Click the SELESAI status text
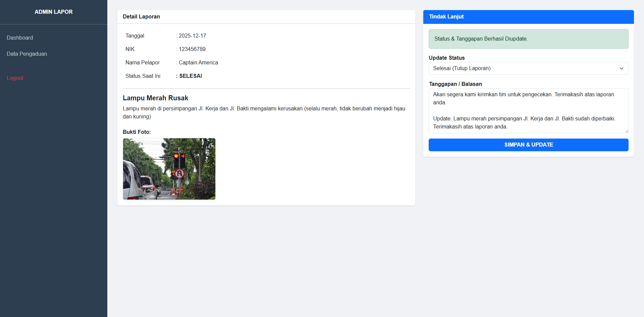This screenshot has height=317, width=644. tap(190, 76)
